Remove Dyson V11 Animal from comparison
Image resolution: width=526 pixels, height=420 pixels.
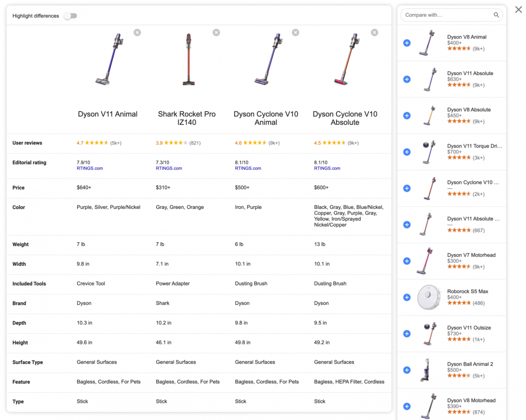(x=137, y=32)
